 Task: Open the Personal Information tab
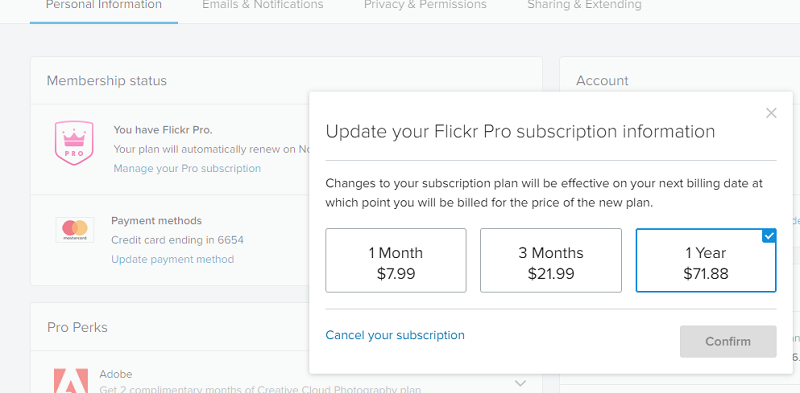pyautogui.click(x=104, y=5)
